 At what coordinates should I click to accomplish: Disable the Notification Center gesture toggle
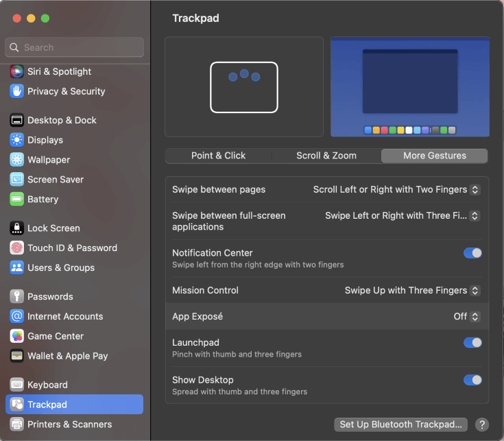[472, 253]
